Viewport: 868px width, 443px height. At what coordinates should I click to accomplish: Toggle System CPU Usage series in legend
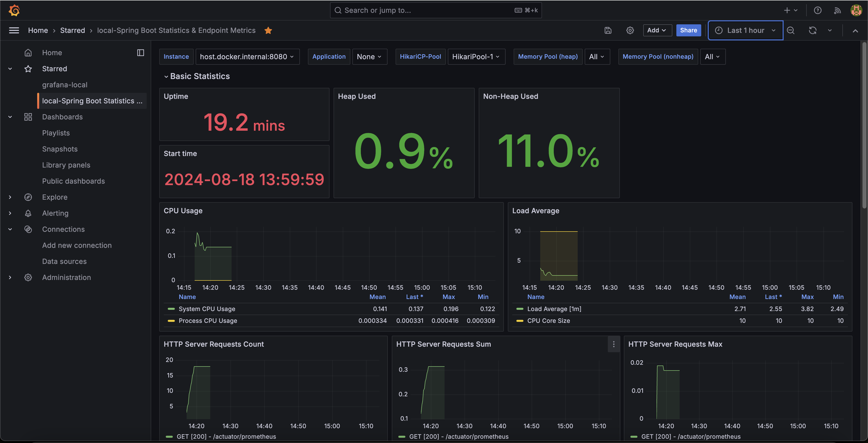tap(207, 309)
